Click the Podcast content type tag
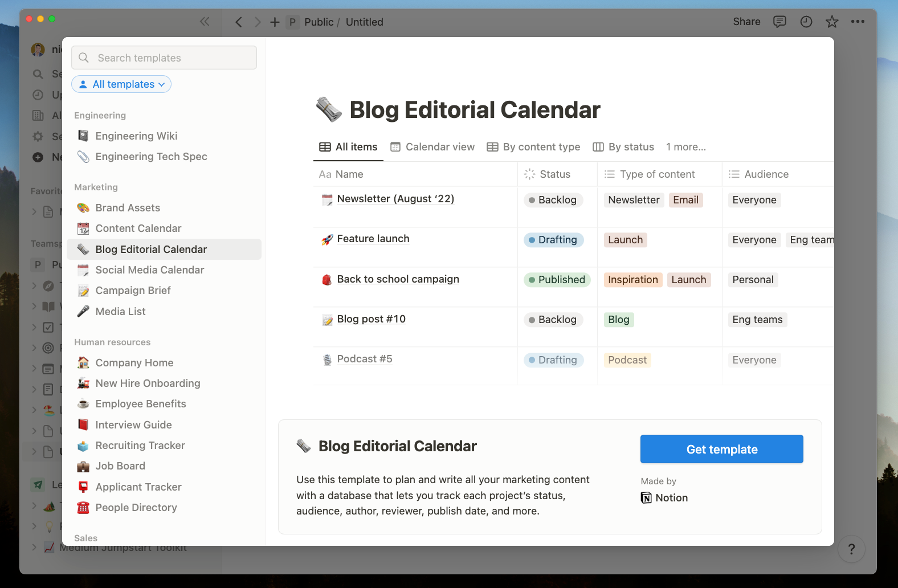 click(x=627, y=360)
